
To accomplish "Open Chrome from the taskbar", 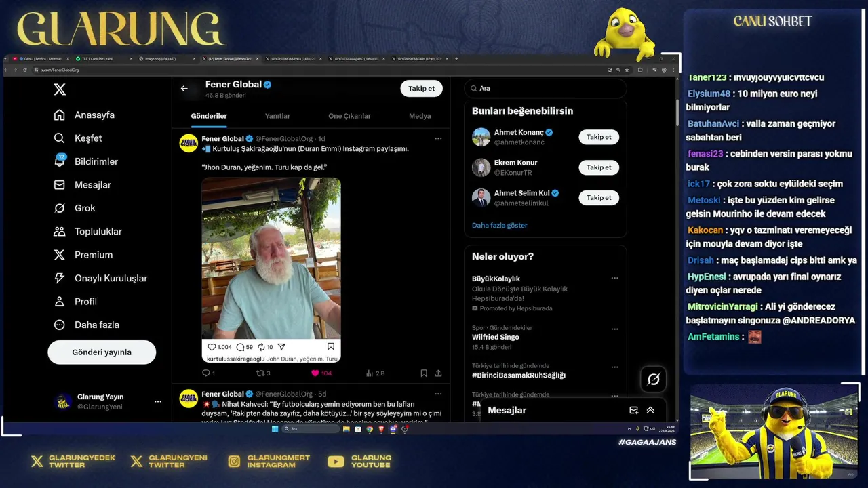I will pyautogui.click(x=370, y=429).
